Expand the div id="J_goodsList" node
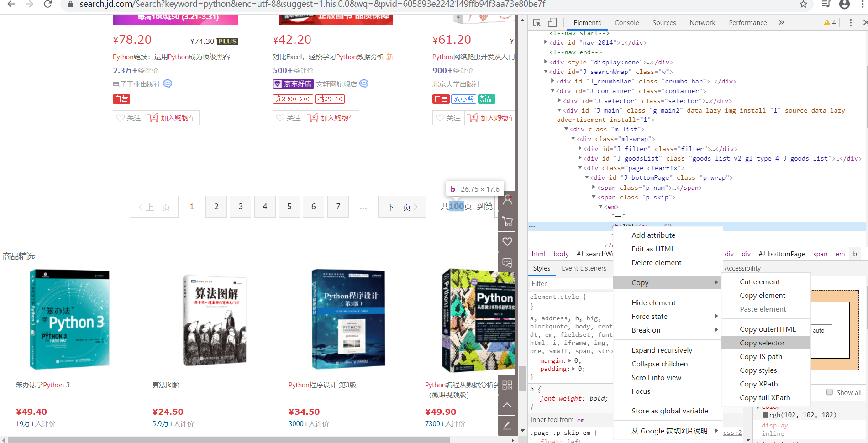The width and height of the screenshot is (868, 443). coord(580,158)
